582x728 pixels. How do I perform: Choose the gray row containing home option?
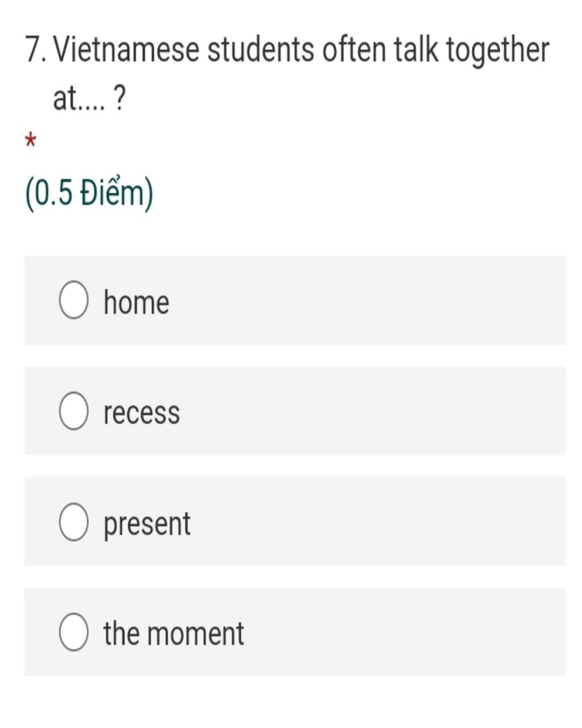click(x=295, y=300)
